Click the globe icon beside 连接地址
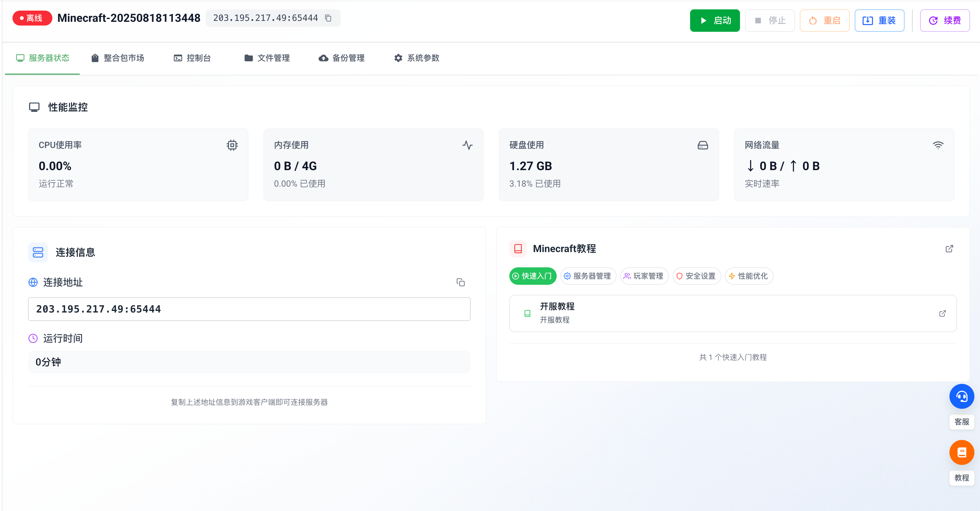 point(33,282)
